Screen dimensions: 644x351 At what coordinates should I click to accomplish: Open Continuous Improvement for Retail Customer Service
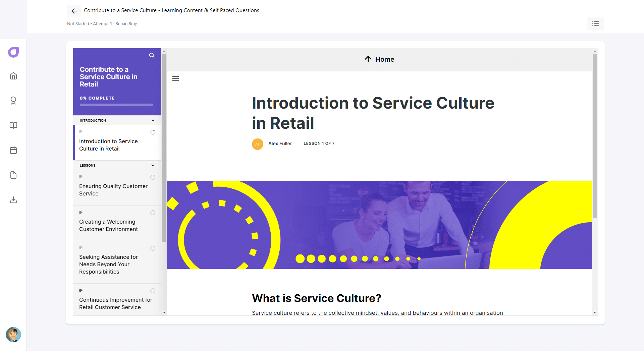(x=117, y=300)
